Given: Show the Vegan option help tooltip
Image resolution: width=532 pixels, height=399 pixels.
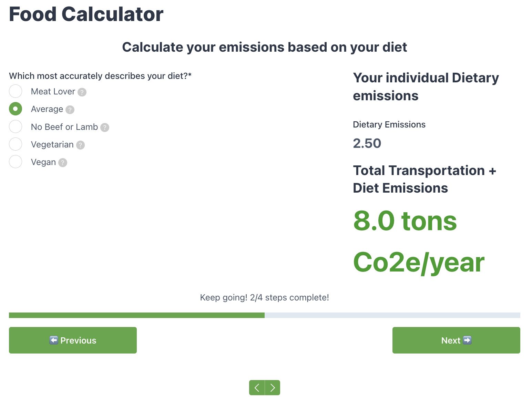Looking at the screenshot, I should pyautogui.click(x=63, y=163).
